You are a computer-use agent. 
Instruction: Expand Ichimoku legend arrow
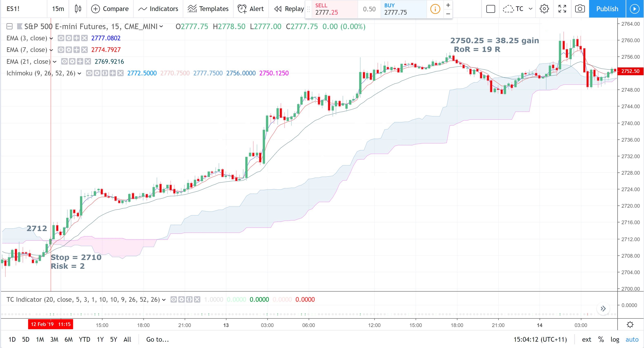point(79,73)
